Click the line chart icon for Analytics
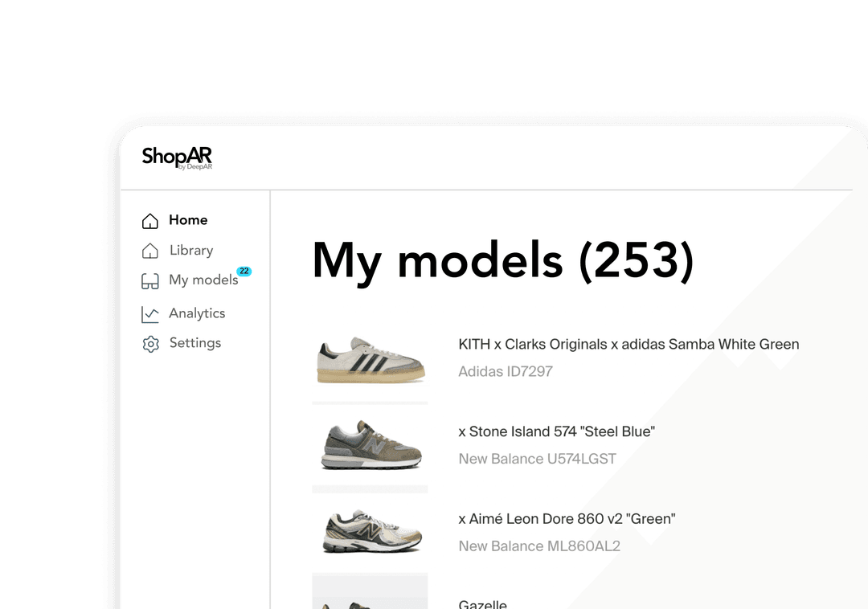This screenshot has height=609, width=868. [x=150, y=314]
